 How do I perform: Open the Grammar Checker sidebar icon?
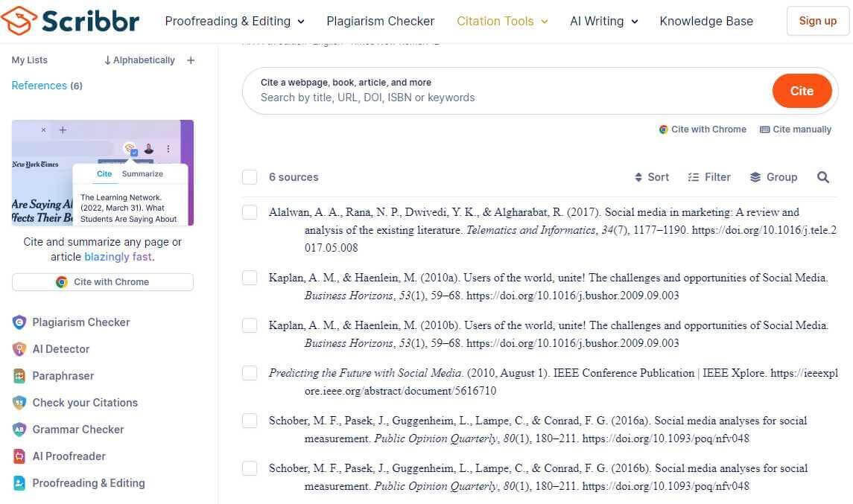point(19,430)
